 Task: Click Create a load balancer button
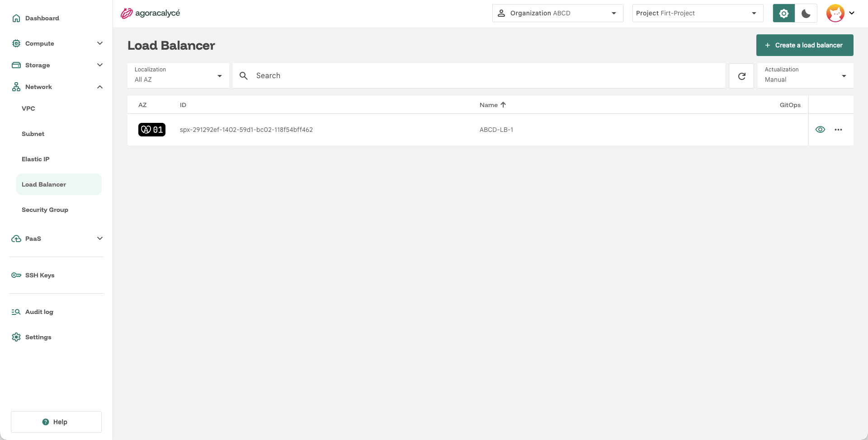coord(805,45)
